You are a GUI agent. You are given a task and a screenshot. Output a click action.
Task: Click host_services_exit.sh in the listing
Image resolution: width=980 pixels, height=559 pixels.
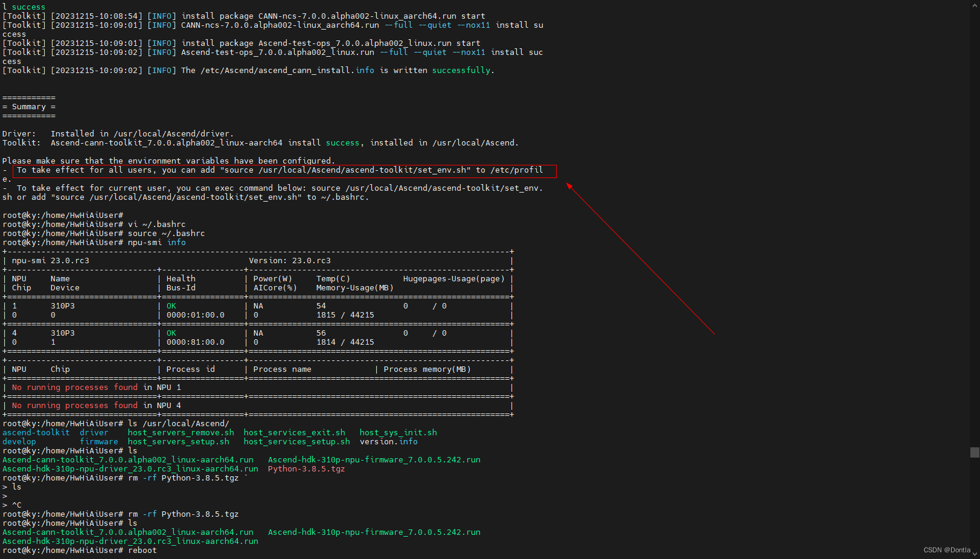[x=294, y=433]
